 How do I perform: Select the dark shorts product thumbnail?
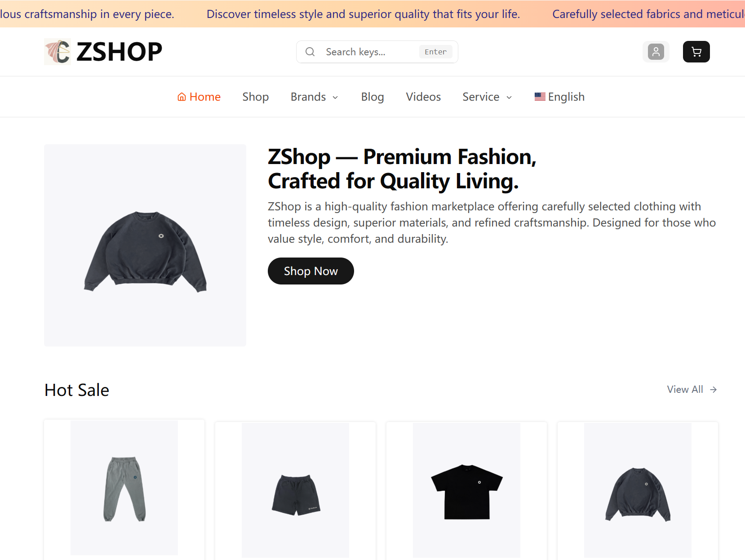(295, 490)
